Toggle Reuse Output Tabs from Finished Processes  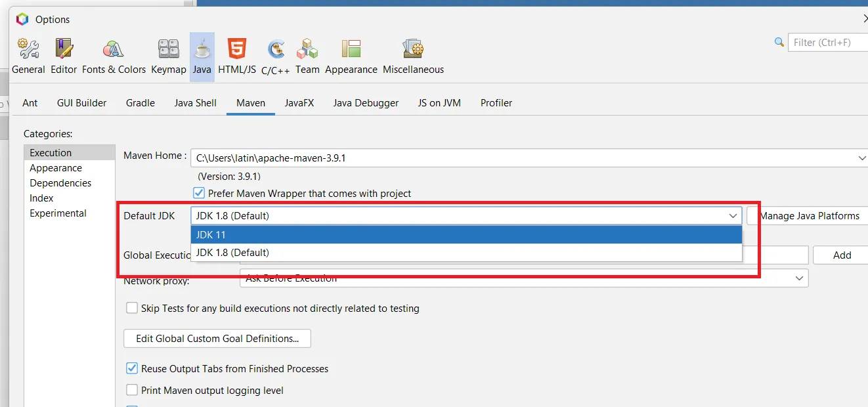pyautogui.click(x=131, y=368)
